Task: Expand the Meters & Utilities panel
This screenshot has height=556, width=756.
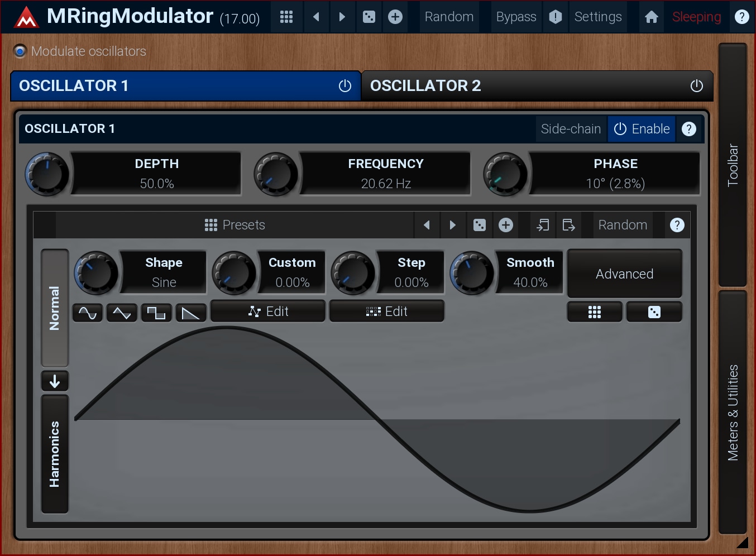Action: click(x=733, y=412)
